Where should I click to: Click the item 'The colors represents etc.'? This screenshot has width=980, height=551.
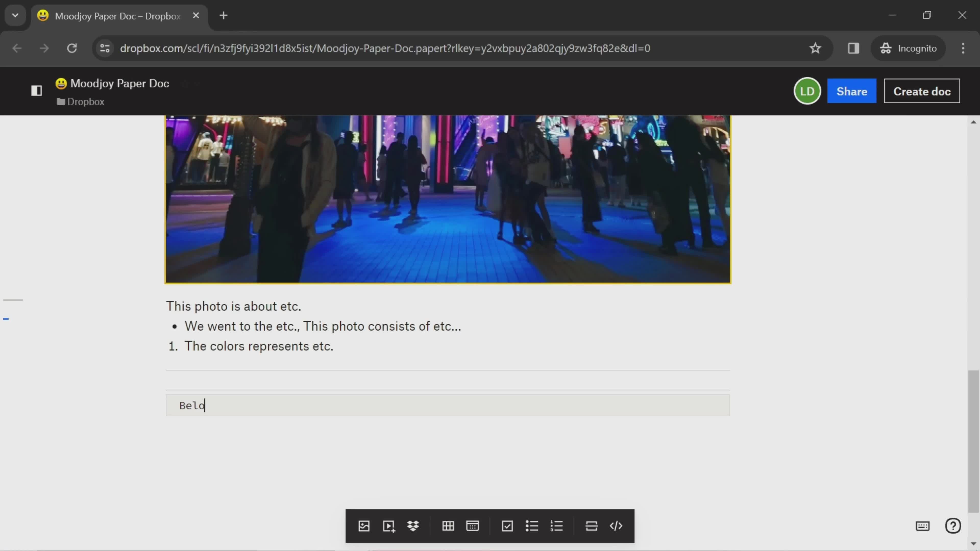click(x=259, y=346)
